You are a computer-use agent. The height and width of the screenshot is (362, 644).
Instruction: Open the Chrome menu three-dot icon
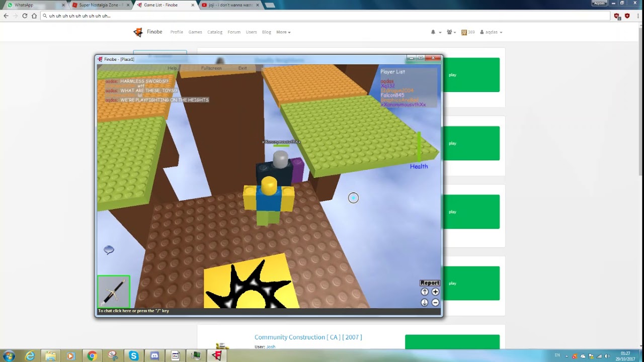638,16
